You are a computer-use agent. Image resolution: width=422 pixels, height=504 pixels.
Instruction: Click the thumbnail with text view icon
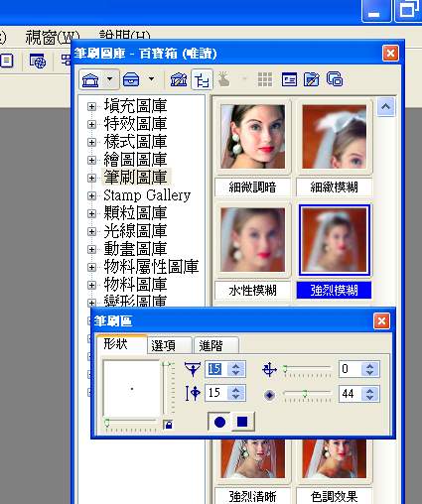[x=289, y=79]
